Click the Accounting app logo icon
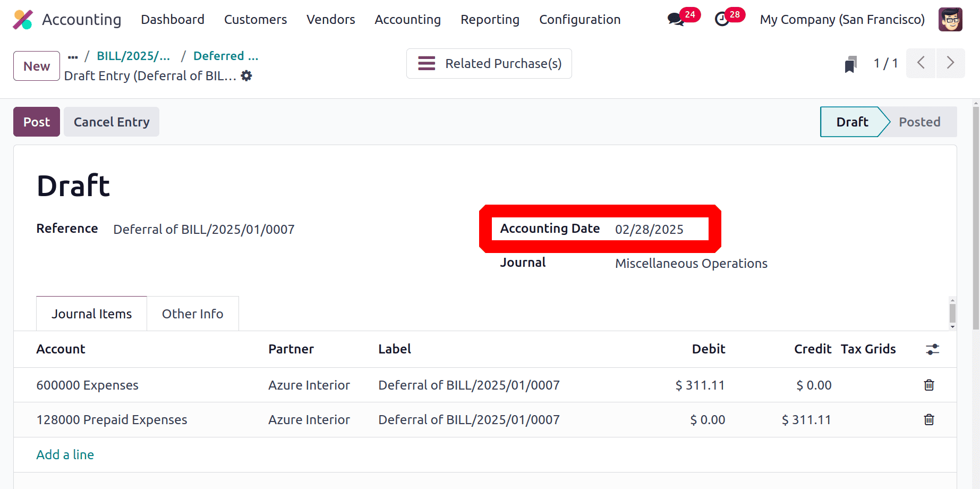 23,20
